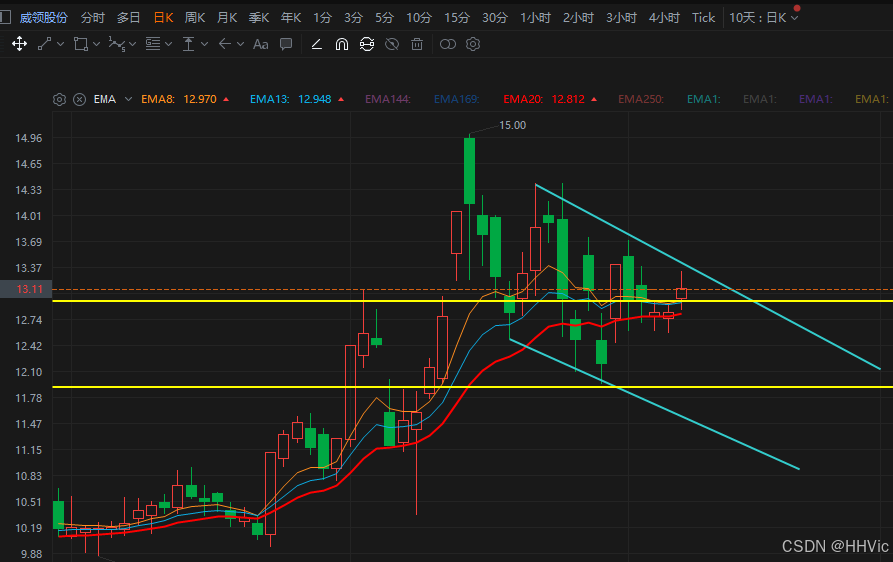The height and width of the screenshot is (562, 893).
Task: Select the 日K daily candle tab
Action: [x=163, y=18]
